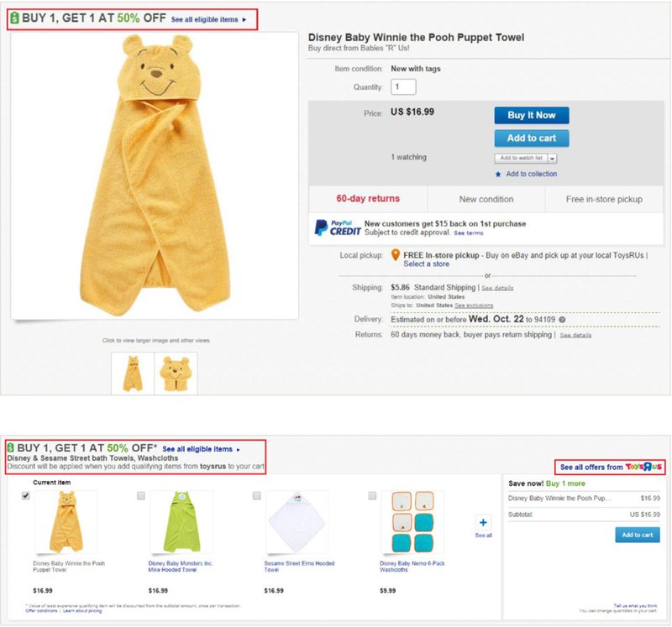Select the 60-day returns tab
The image size is (672, 627).
[368, 199]
